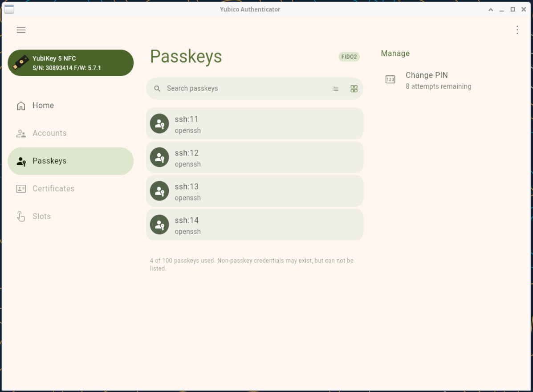Screen dimensions: 533x392
Task: Switch to grid view layout
Action: [x=354, y=89]
